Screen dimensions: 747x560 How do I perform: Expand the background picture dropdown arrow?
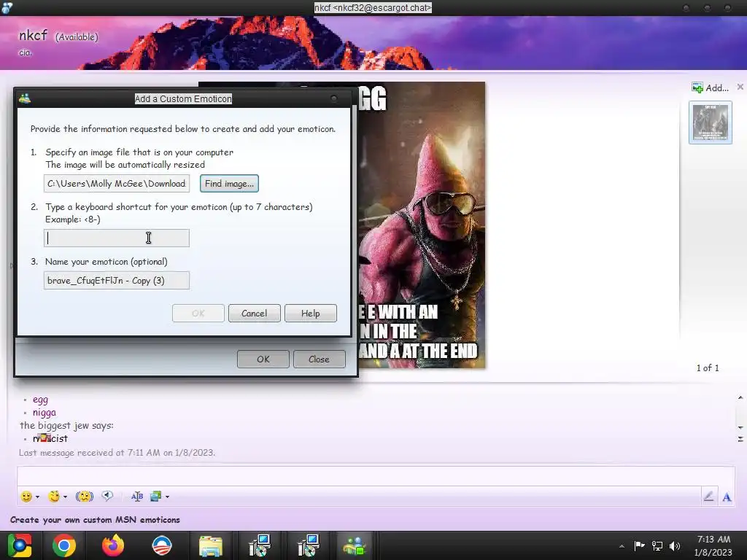pyautogui.click(x=167, y=497)
